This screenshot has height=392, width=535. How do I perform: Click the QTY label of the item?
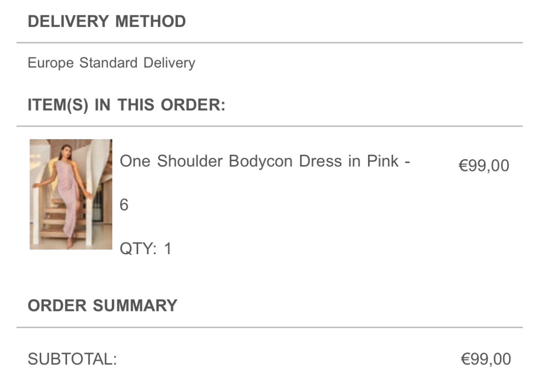point(138,249)
